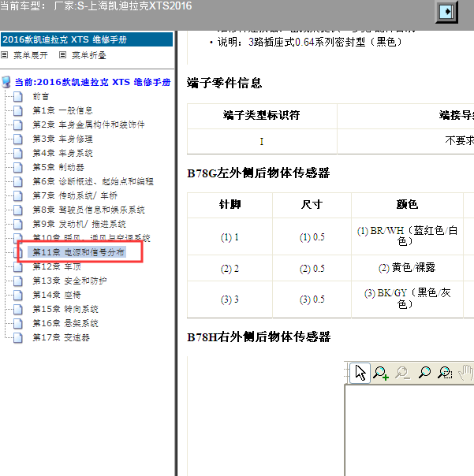The width and height of the screenshot is (474, 476).
Task: Open 第2章 车身金属构件和装饰件
Action: coord(88,125)
